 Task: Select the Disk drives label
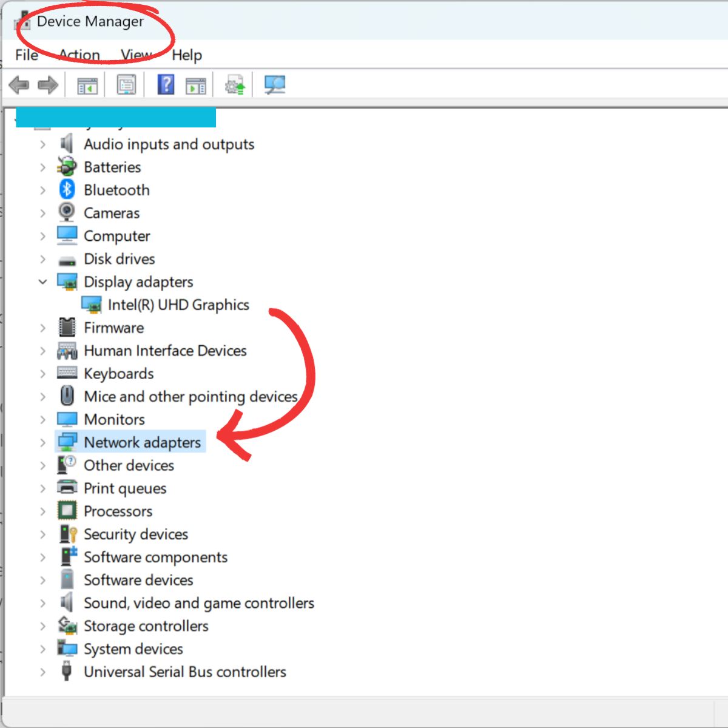(x=120, y=259)
